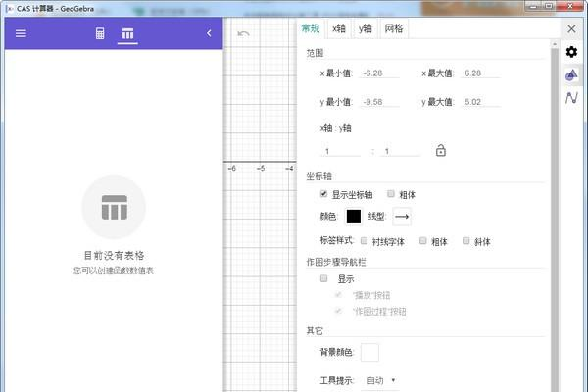
Task: Pick the axis 颜色 black swatch
Action: pos(354,217)
